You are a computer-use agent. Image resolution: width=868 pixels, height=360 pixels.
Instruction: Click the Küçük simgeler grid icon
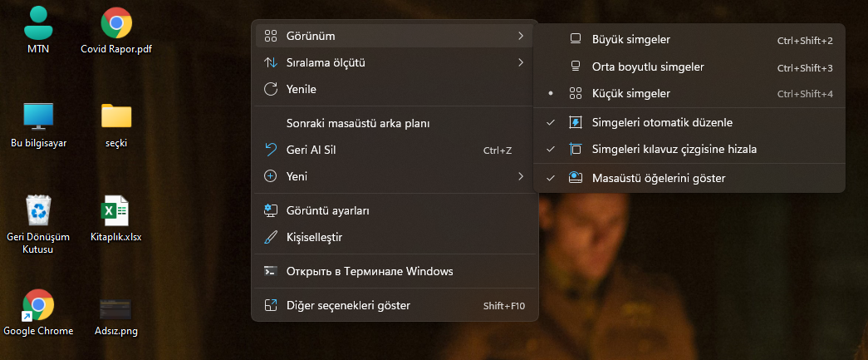pos(576,94)
